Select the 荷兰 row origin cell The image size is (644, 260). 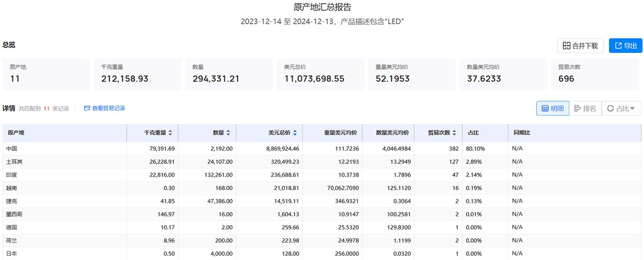click(x=65, y=241)
